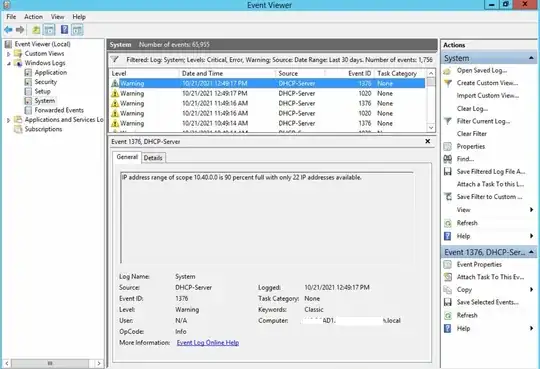Image resolution: width=540 pixels, height=369 pixels.
Task: Expand the Custom Views tree node
Action: click(9, 54)
